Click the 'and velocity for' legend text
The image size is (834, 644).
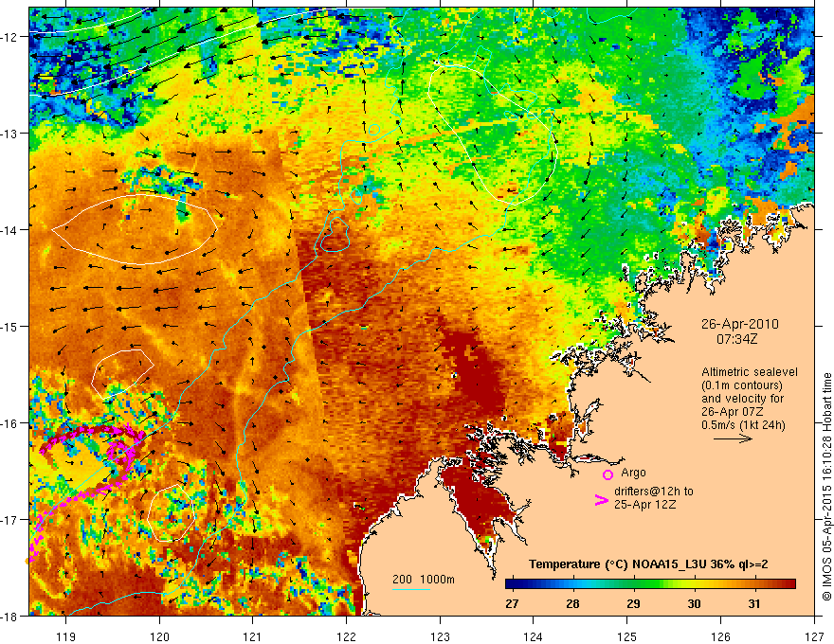742,399
